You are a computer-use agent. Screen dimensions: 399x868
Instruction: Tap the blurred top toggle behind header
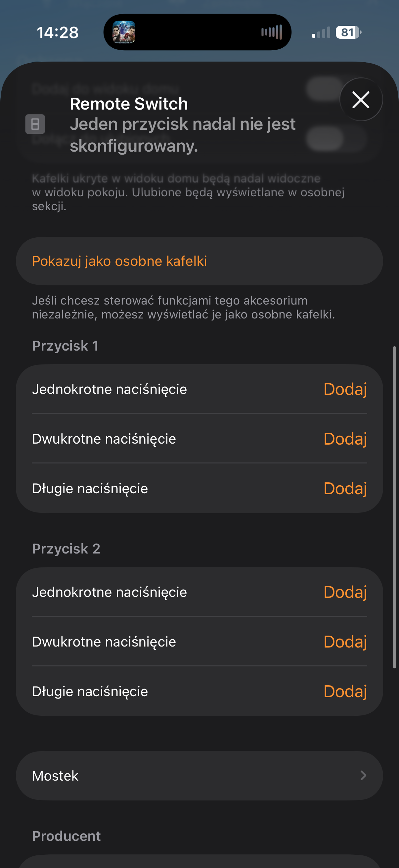point(325,88)
